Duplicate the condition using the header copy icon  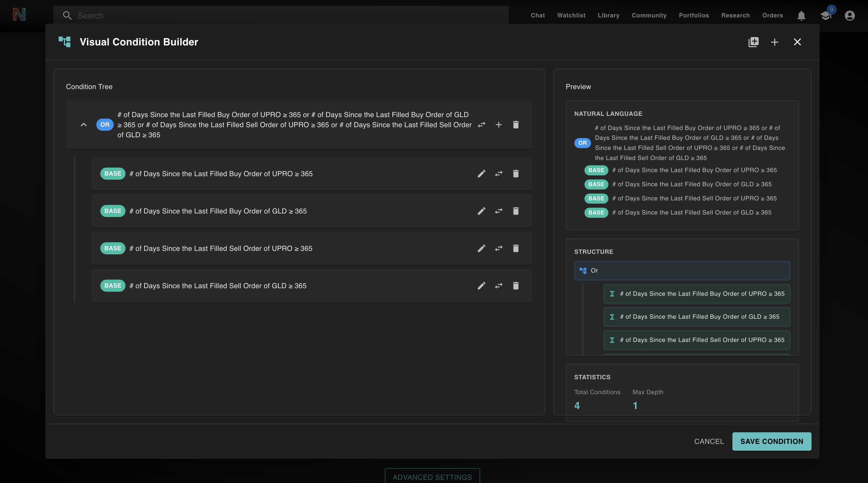point(753,42)
